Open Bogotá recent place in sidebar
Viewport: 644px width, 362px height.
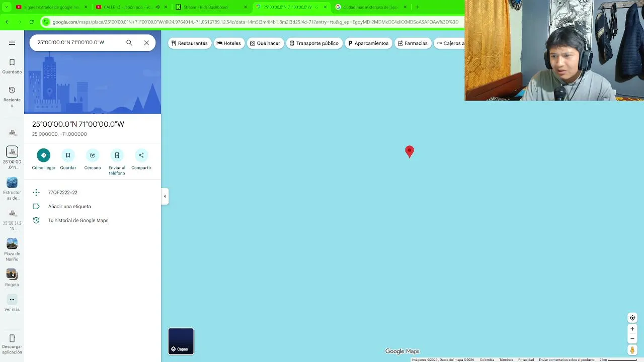[12, 278]
